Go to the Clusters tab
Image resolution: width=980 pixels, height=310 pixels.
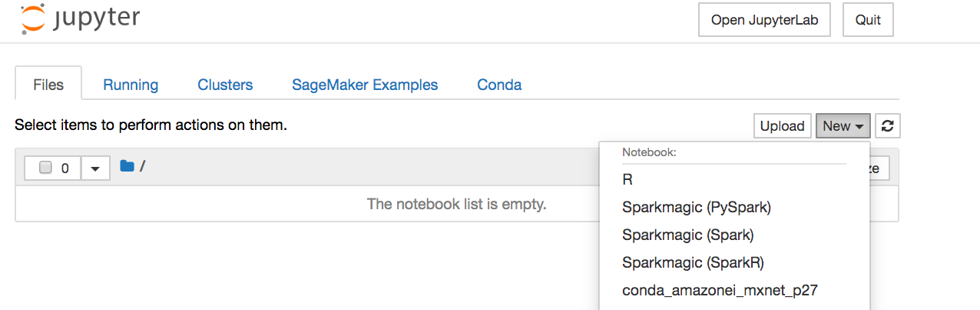tap(225, 85)
